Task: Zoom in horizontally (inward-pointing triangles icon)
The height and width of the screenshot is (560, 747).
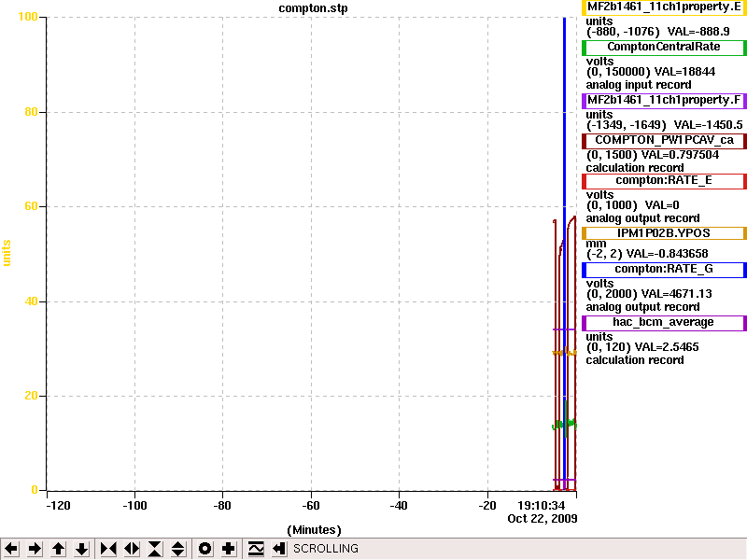Action: (108, 549)
